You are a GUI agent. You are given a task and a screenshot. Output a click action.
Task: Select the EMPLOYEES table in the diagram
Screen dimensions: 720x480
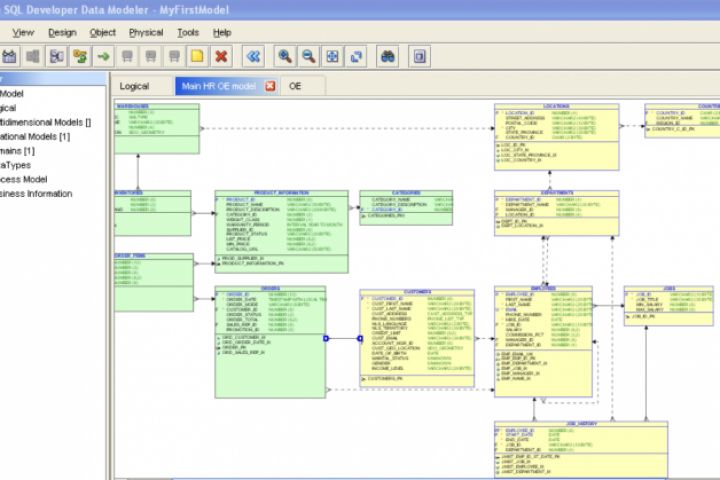point(543,341)
